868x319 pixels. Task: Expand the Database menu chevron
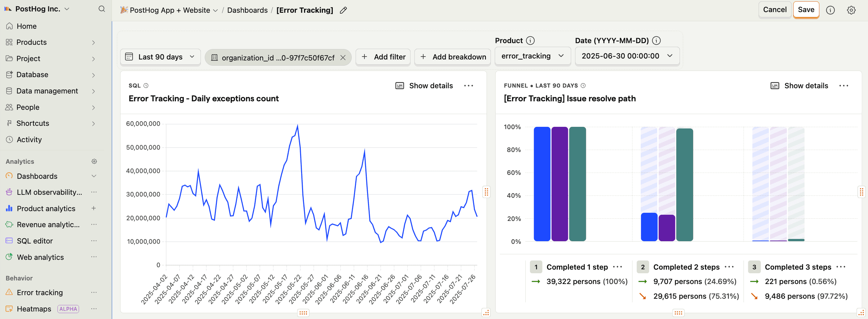(94, 75)
